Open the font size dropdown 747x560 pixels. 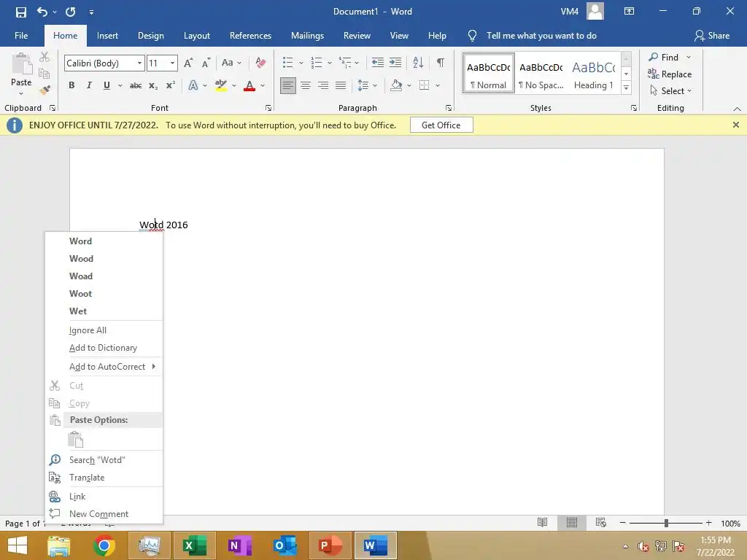click(172, 63)
